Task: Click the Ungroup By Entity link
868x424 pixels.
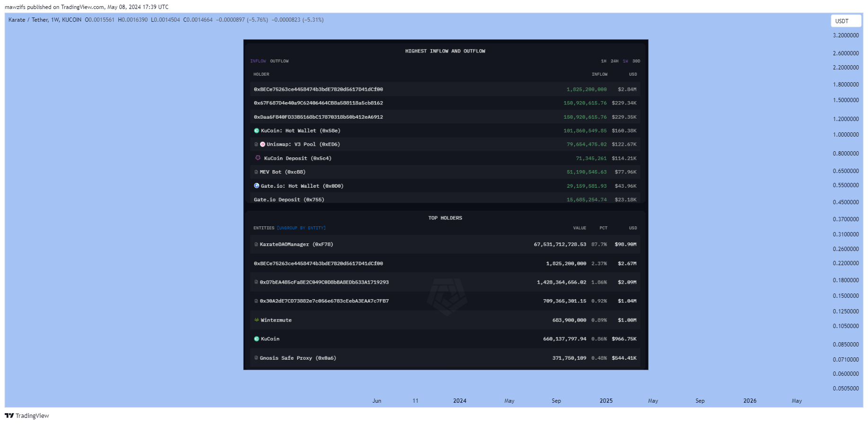Action: click(301, 228)
